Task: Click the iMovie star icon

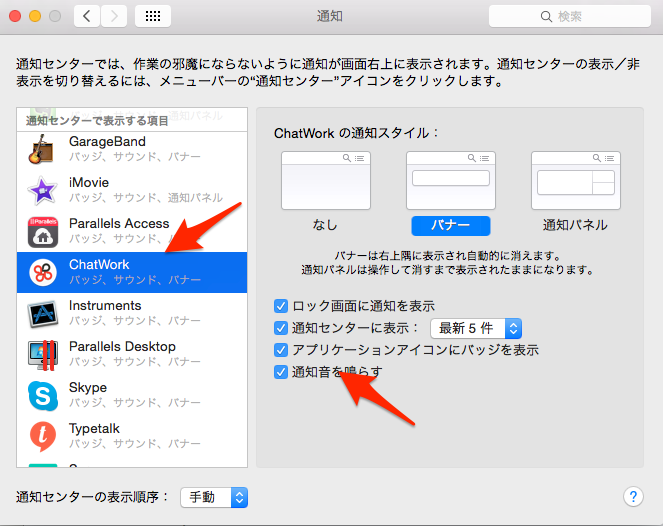Action: click(x=42, y=190)
